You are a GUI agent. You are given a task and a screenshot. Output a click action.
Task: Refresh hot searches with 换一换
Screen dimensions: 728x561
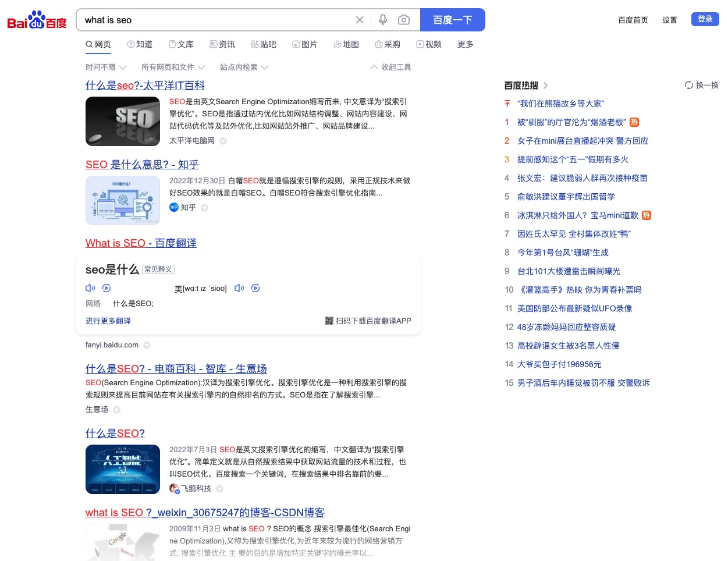(x=702, y=85)
